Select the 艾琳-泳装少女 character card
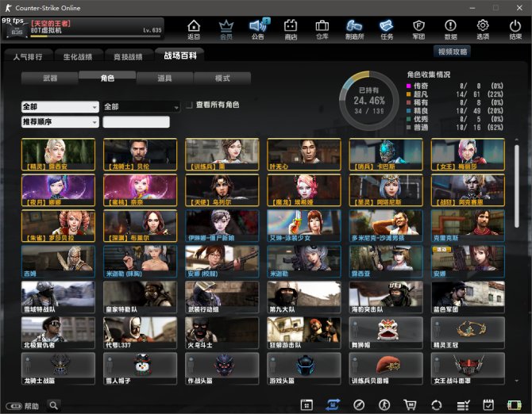Viewport: 532px width, 414px height. [304, 225]
